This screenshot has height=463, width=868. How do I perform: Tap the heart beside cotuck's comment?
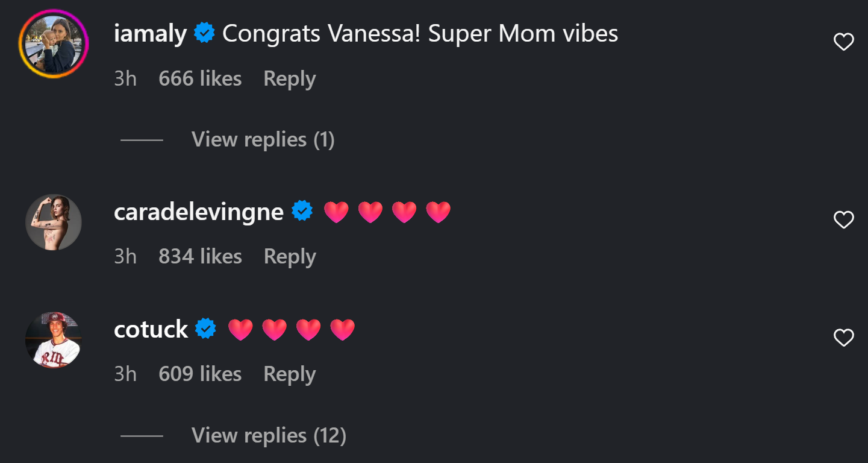coord(843,338)
